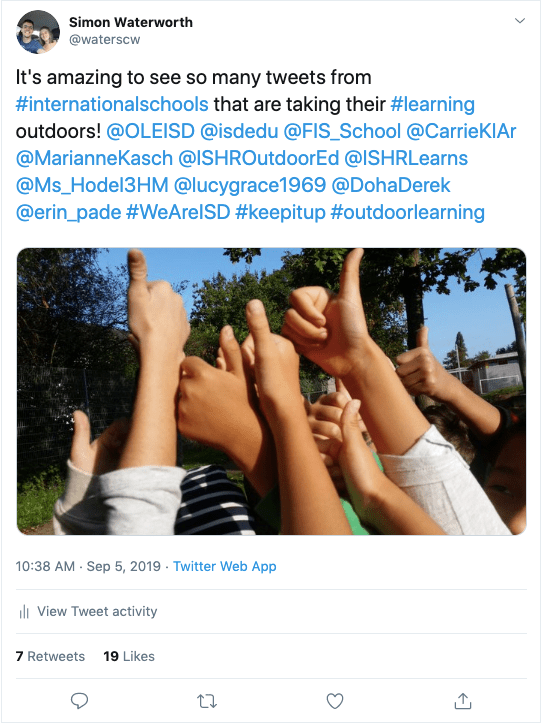Visit the @OLEISD mention
The image size is (542, 723).
(x=150, y=131)
